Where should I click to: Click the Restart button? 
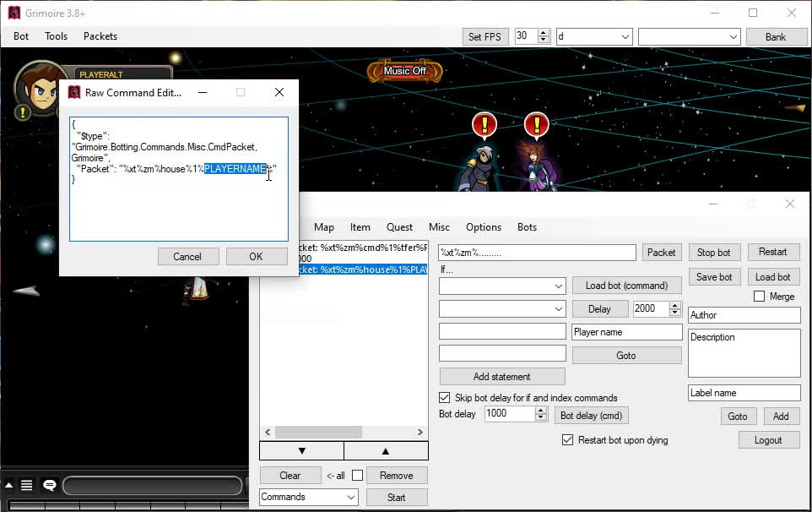[x=773, y=252]
